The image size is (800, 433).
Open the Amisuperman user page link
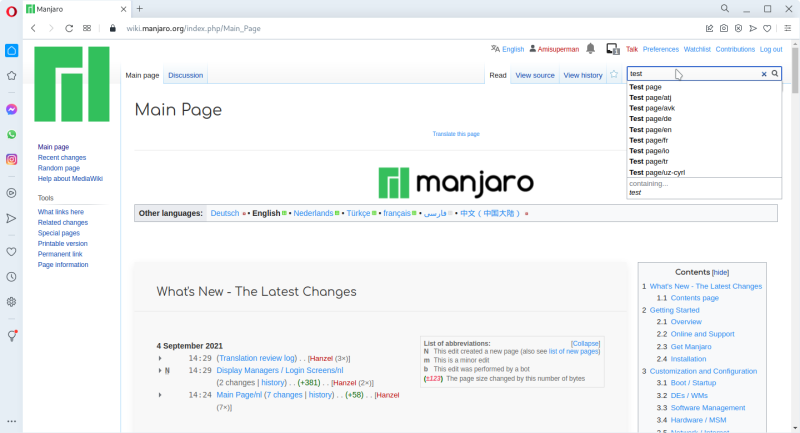pyautogui.click(x=558, y=49)
